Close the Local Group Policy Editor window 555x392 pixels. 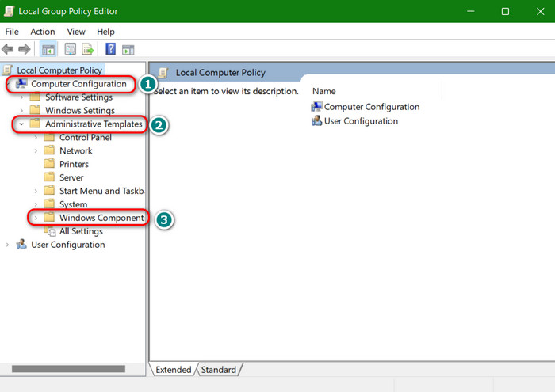point(540,11)
